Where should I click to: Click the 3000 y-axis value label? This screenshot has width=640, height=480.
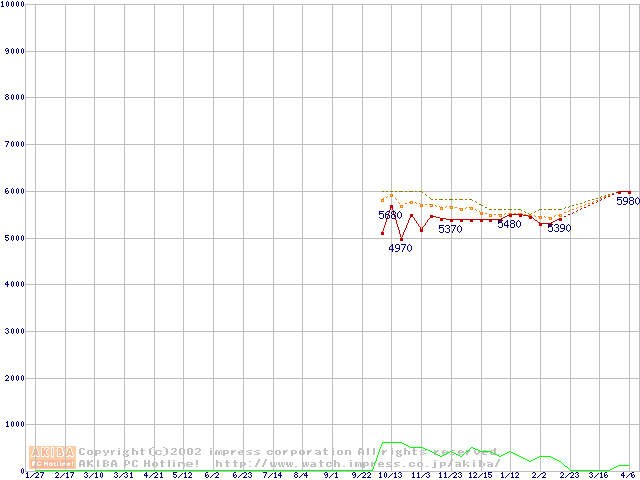click(16, 331)
